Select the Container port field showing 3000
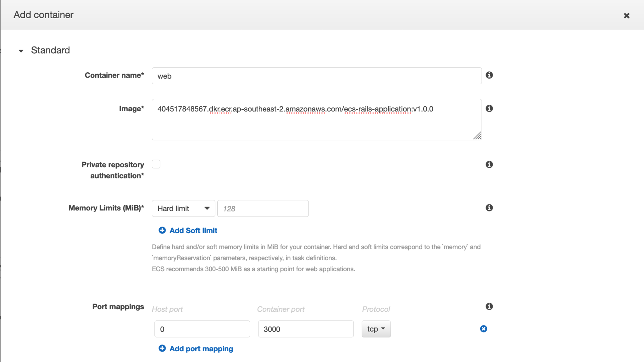 pyautogui.click(x=306, y=329)
